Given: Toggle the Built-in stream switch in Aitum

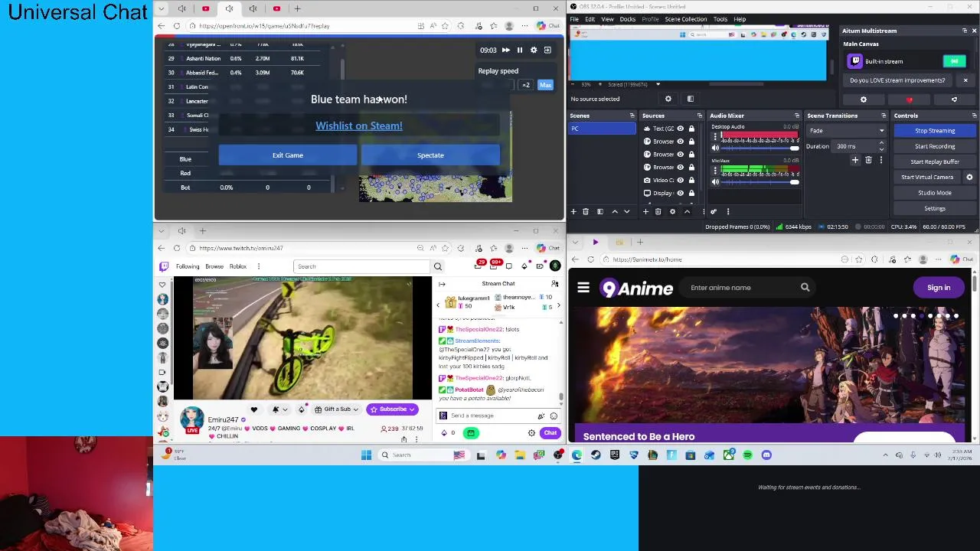Looking at the screenshot, I should pyautogui.click(x=954, y=61).
